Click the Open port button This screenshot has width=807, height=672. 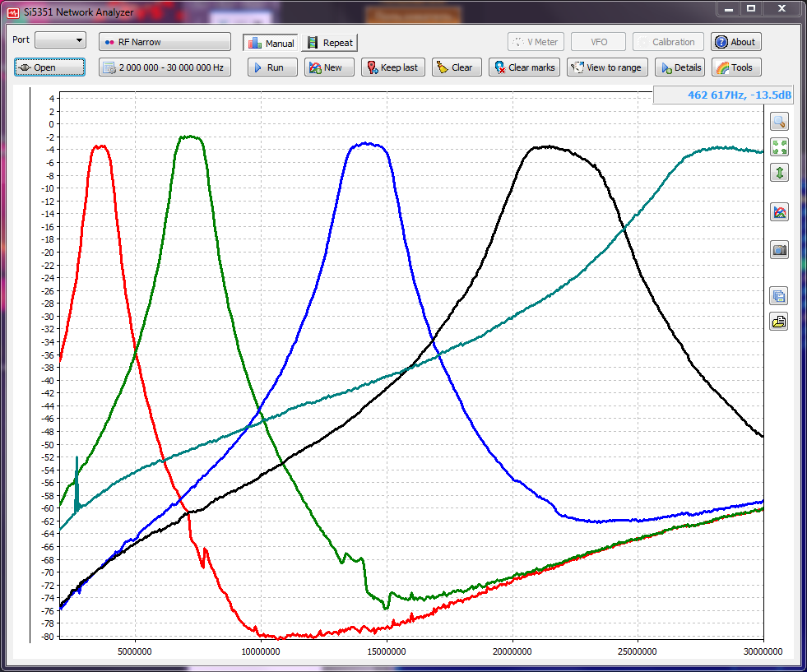(49, 67)
